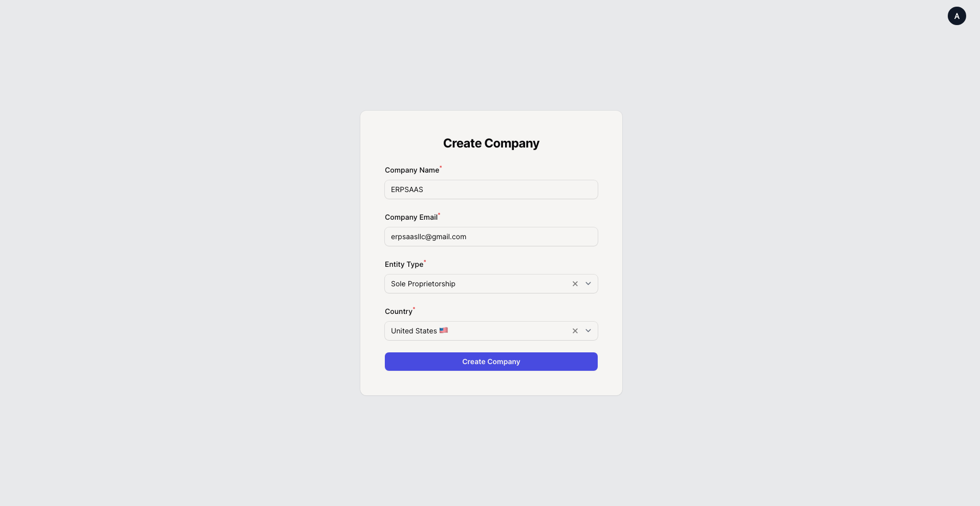Submit the form via Create Company
The image size is (980, 506).
click(491, 361)
